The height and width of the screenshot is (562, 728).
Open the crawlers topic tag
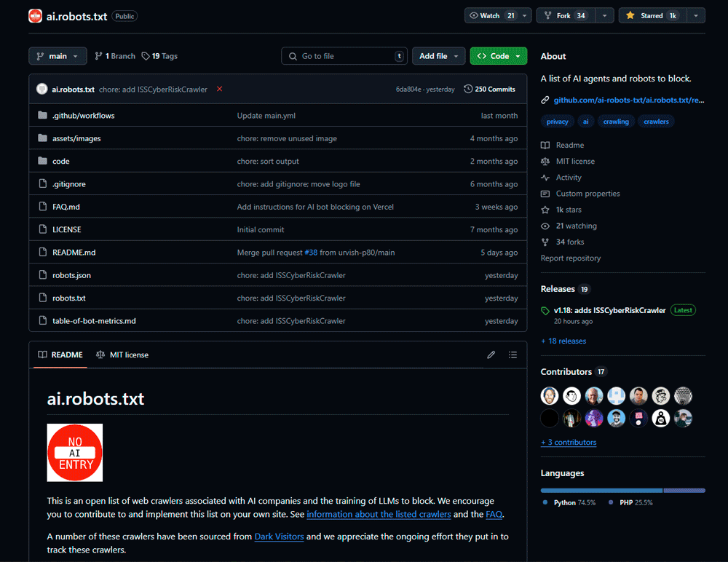click(656, 122)
